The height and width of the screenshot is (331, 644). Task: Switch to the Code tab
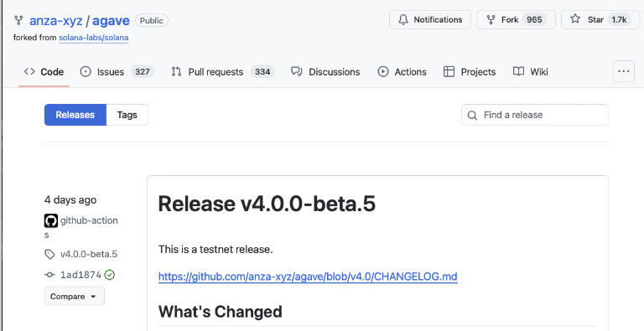coord(44,72)
